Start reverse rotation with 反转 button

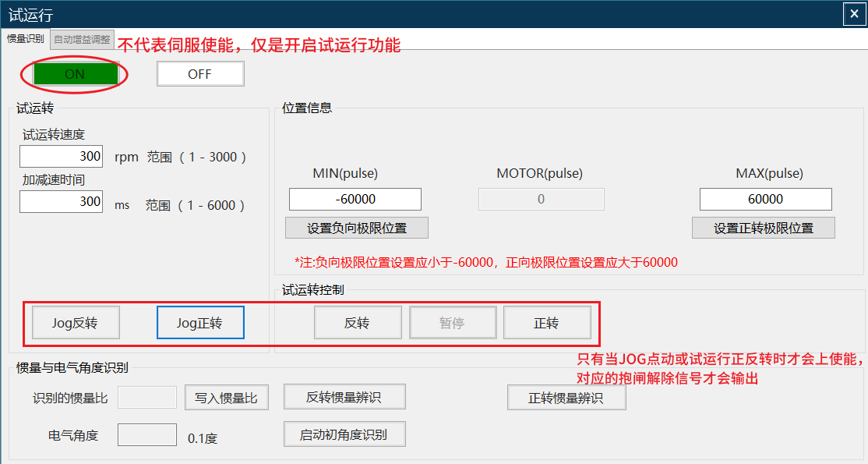358,323
